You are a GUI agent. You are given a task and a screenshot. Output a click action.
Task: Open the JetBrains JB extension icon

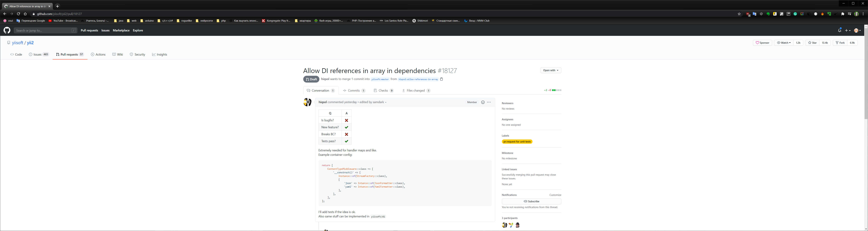click(789, 14)
